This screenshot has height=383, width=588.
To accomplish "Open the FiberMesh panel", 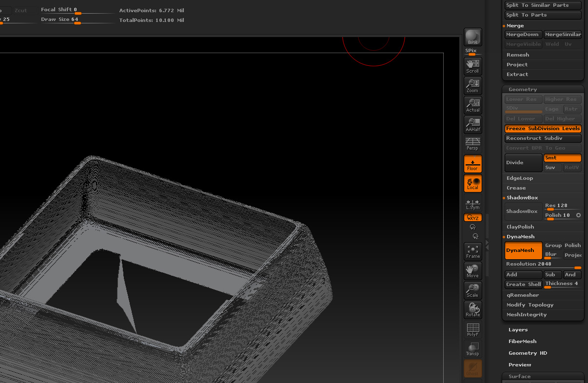I will [522, 341].
